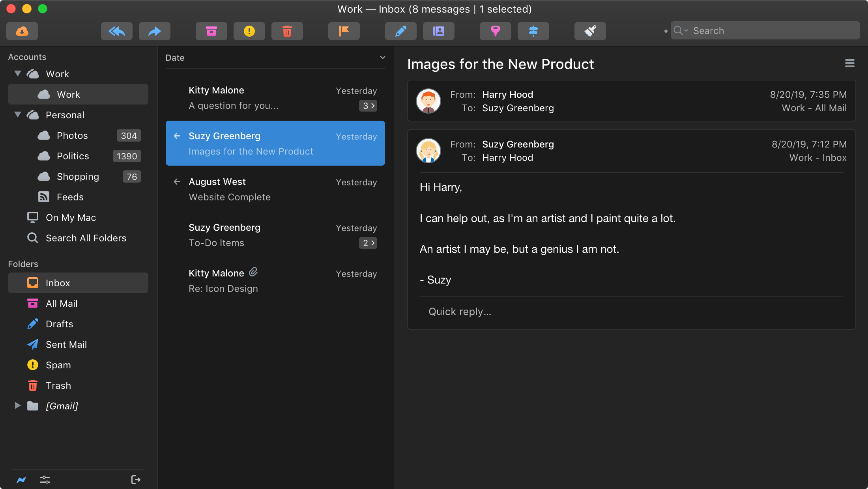Toggle the activity graph icon in the sidebar footer
This screenshot has height=489, width=868.
21,480
